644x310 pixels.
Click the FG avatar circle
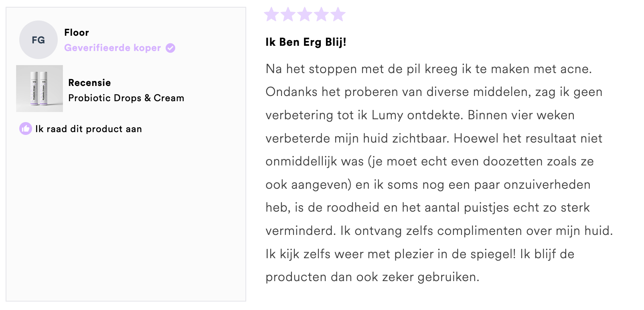pyautogui.click(x=38, y=40)
